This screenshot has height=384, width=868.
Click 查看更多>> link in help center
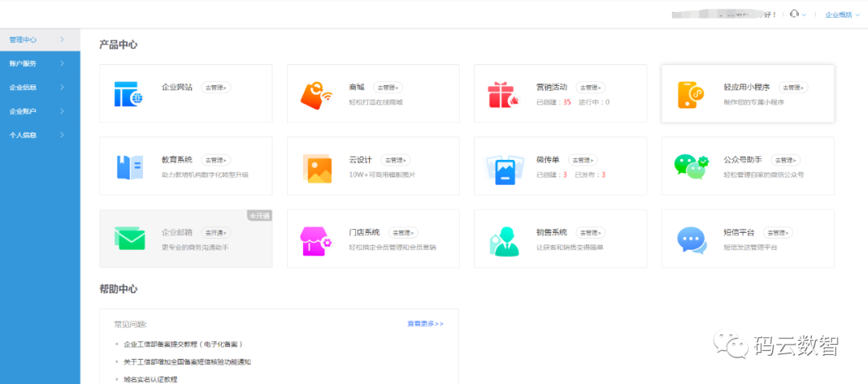tap(425, 324)
